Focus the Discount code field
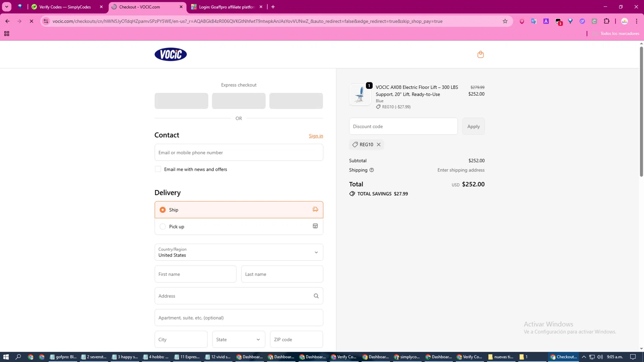The height and width of the screenshot is (362, 644). [404, 127]
